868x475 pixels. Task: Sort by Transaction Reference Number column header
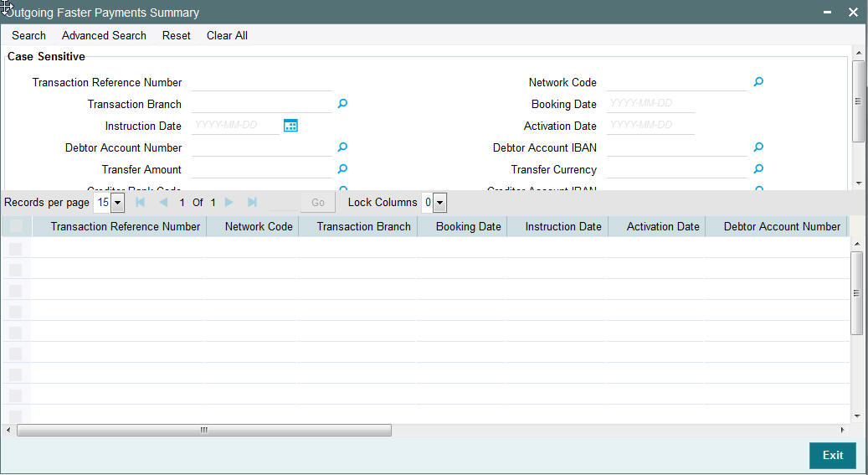tap(125, 227)
